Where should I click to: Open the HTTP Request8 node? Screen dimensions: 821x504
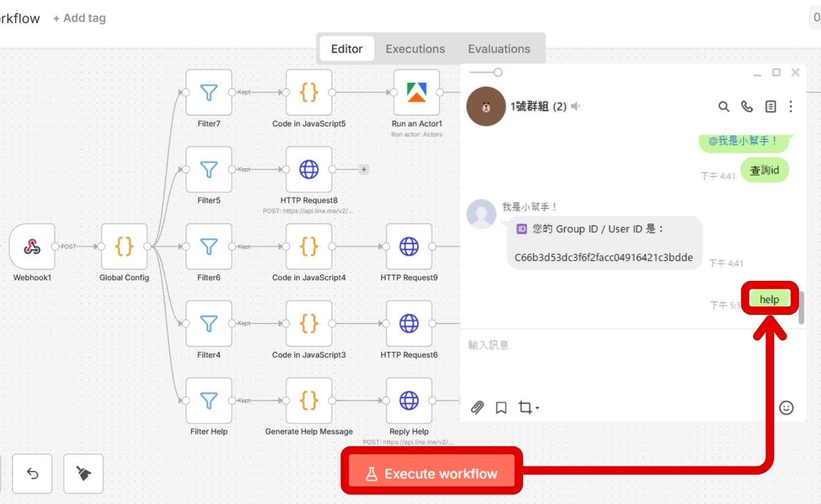309,169
